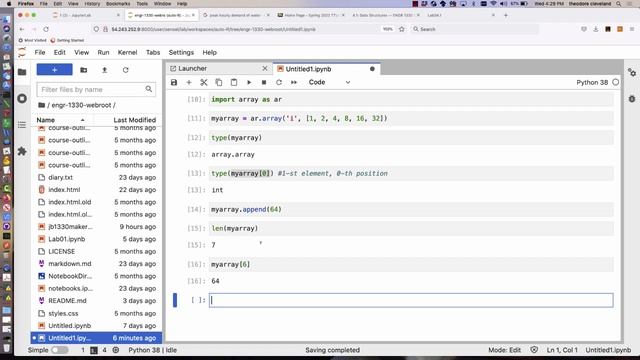640x360 pixels.
Task: Select Untitled.ipynb in file list
Action: pos(96,326)
